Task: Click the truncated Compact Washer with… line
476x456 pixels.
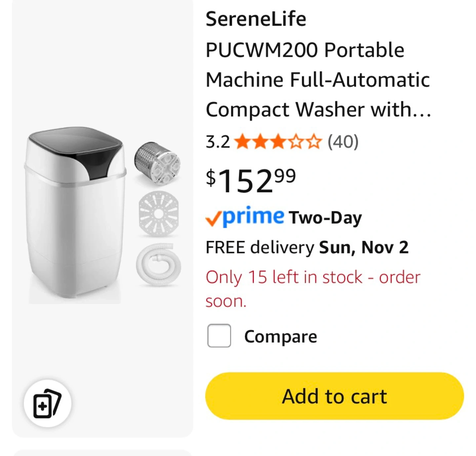Action: coord(318,109)
